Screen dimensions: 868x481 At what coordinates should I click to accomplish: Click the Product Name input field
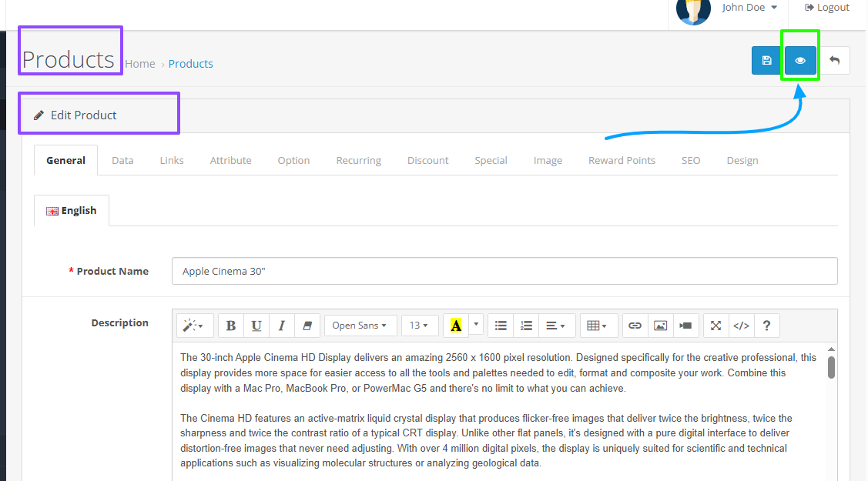504,271
